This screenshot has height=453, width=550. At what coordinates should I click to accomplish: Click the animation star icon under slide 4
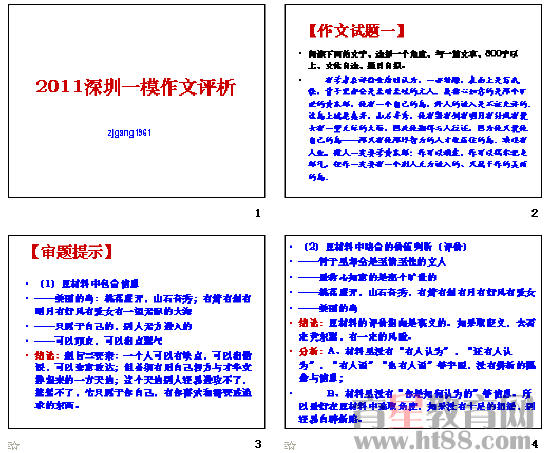point(290,445)
